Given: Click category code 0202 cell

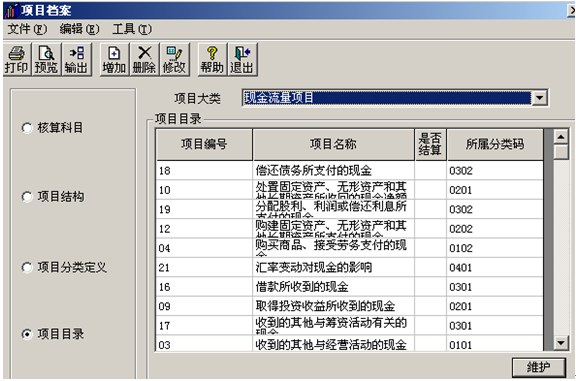Looking at the screenshot, I should (x=495, y=229).
